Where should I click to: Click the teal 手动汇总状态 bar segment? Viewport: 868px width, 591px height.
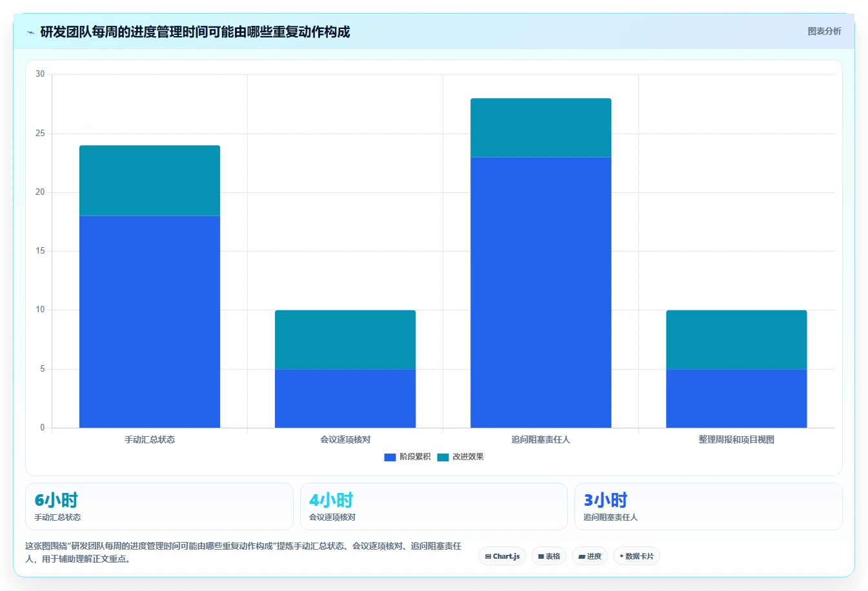pyautogui.click(x=150, y=181)
